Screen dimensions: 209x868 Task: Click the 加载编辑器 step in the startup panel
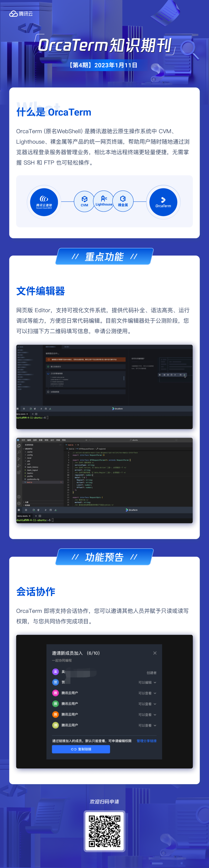coord(86,392)
